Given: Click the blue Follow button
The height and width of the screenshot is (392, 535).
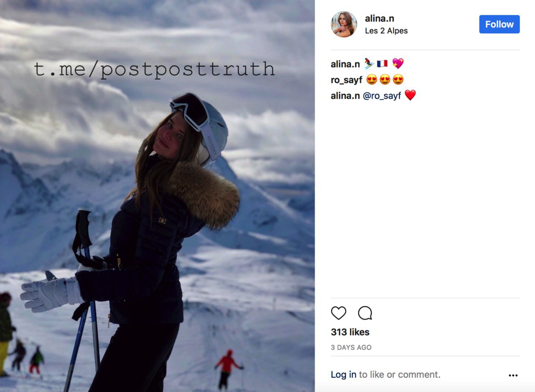Looking at the screenshot, I should tap(499, 24).
